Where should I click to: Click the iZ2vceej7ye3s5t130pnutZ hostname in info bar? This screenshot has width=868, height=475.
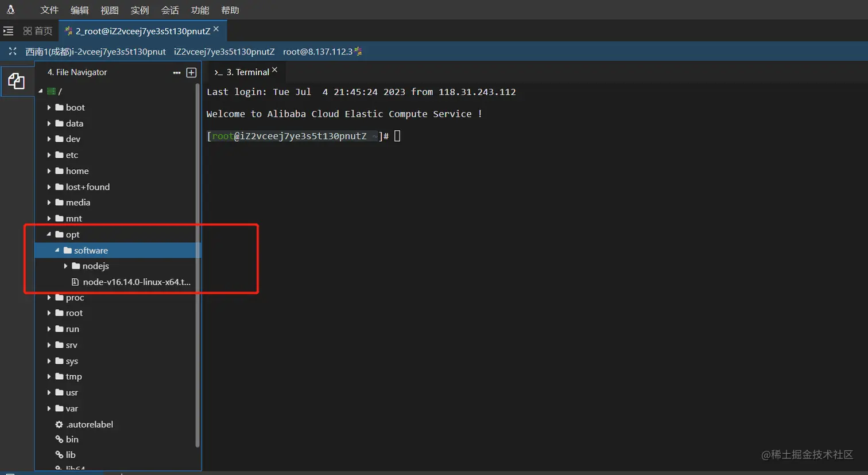[224, 52]
